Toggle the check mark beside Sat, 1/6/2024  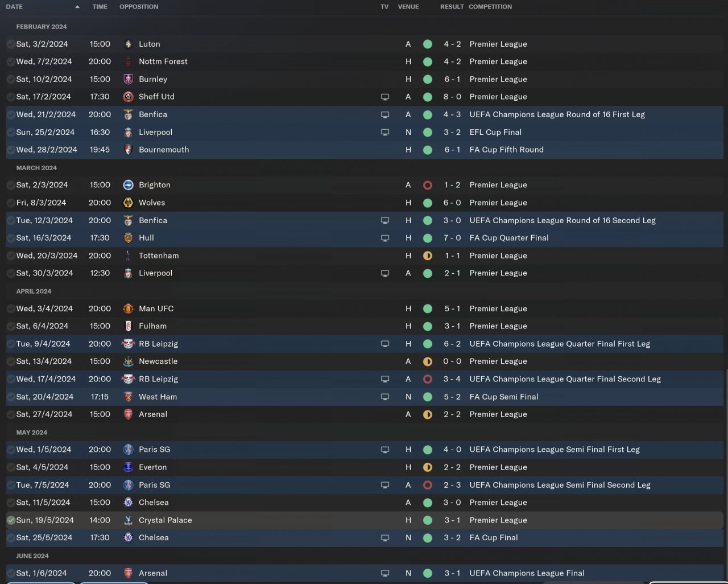[x=11, y=573]
